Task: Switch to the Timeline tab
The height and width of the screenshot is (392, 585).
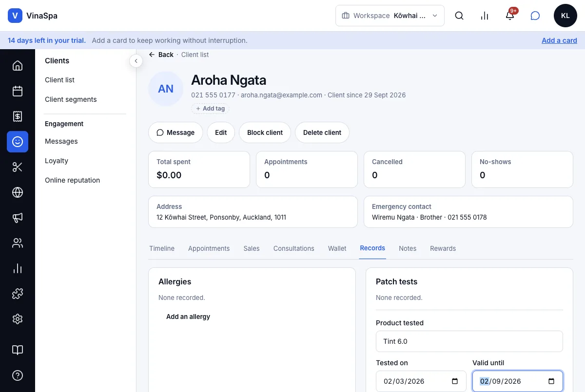Action: 162,248
